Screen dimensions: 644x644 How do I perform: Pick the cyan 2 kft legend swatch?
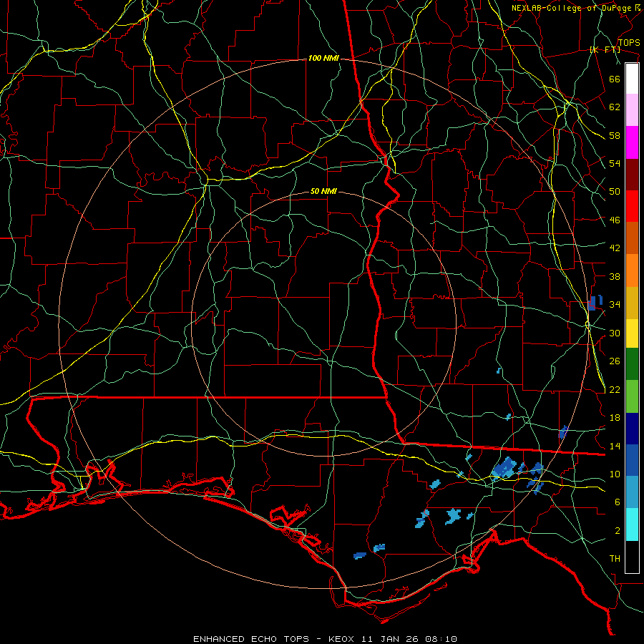[x=632, y=525]
